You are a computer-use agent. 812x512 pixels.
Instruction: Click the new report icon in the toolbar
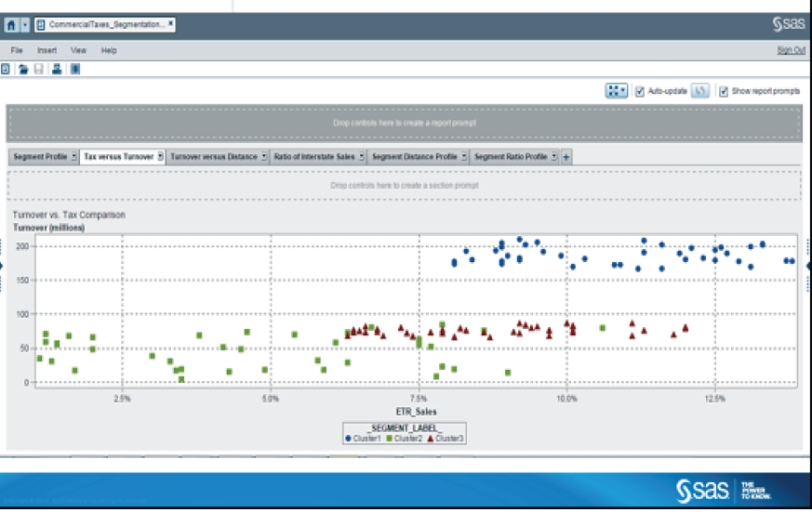[6, 69]
